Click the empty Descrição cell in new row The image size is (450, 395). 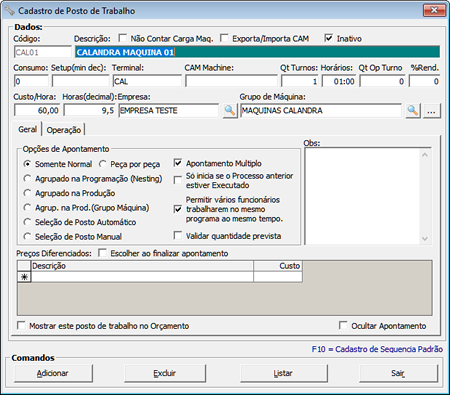(x=142, y=277)
